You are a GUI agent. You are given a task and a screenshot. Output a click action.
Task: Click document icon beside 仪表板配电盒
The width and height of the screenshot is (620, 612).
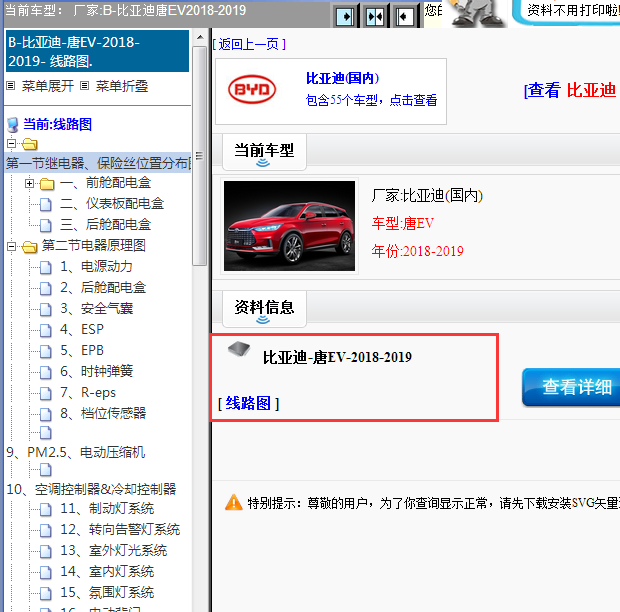point(45,204)
